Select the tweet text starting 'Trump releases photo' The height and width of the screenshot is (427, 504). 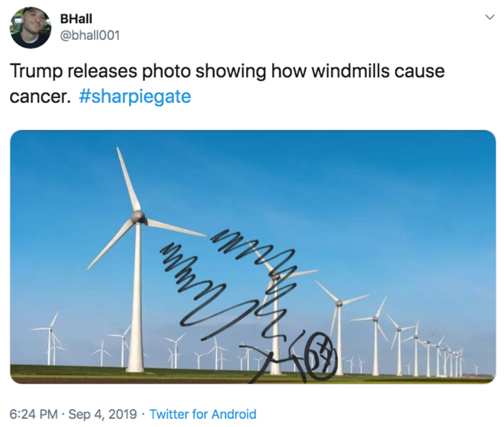pos(228,84)
